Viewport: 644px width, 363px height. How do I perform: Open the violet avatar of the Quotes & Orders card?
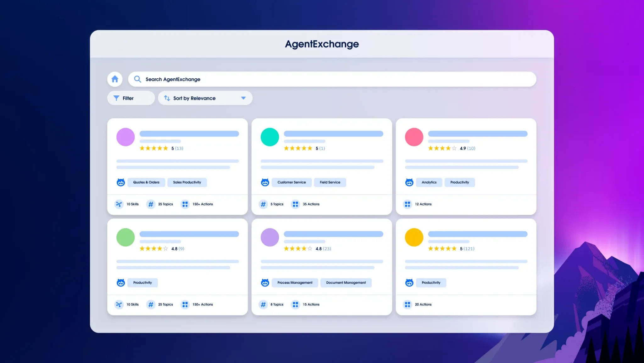tap(125, 137)
